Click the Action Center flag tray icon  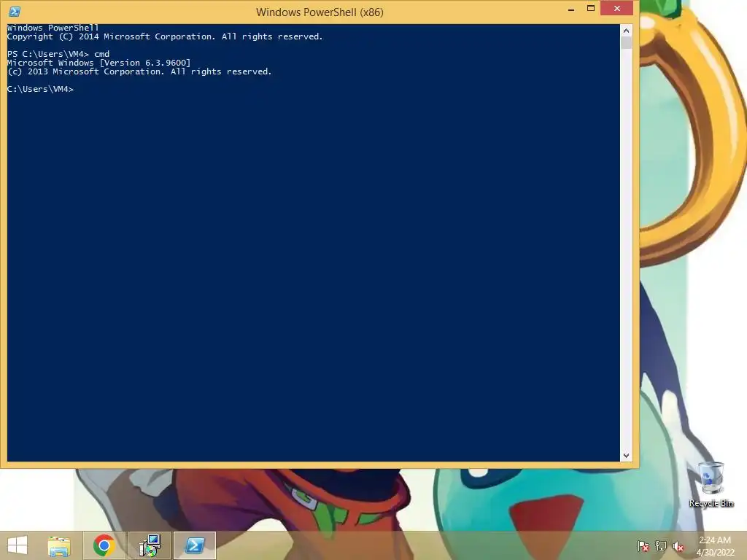pos(643,546)
